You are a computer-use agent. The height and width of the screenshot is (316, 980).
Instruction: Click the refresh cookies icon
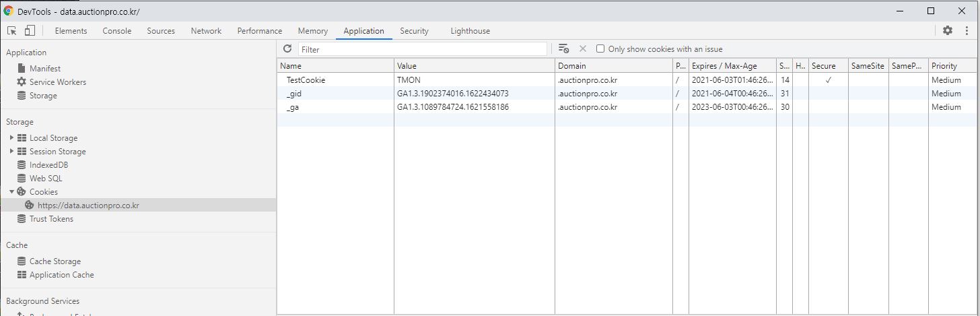coord(287,49)
